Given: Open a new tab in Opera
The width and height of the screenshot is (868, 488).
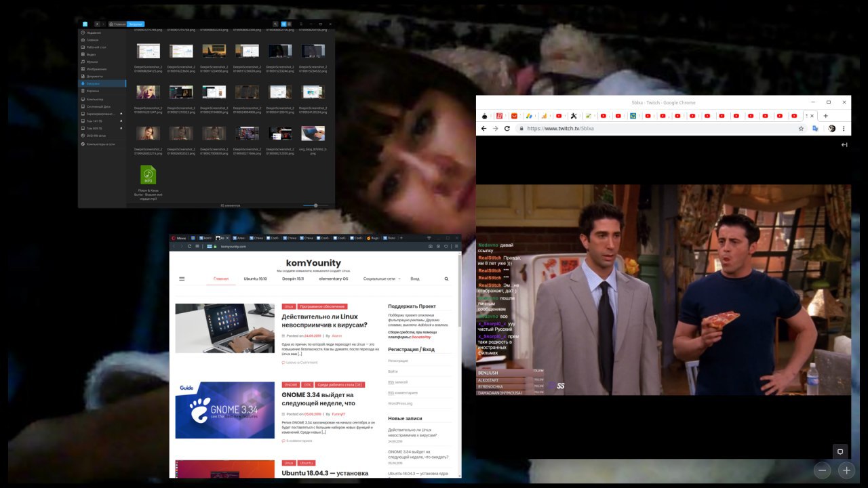Looking at the screenshot, I should (x=401, y=238).
